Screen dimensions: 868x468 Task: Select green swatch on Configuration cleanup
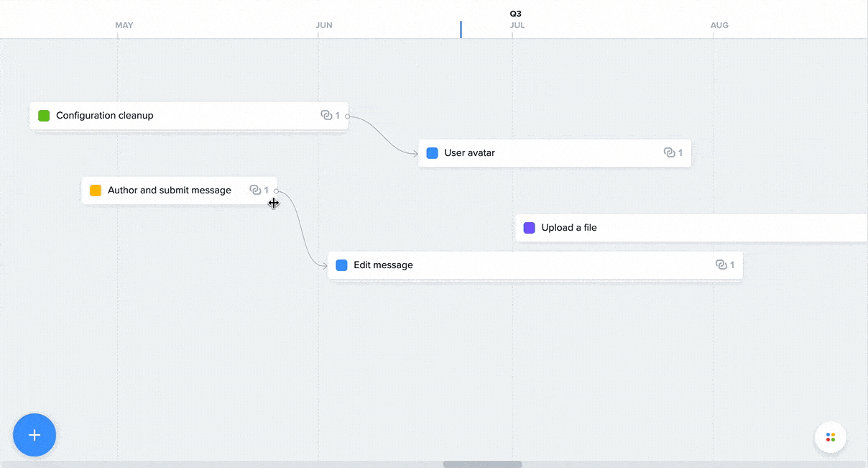point(44,116)
